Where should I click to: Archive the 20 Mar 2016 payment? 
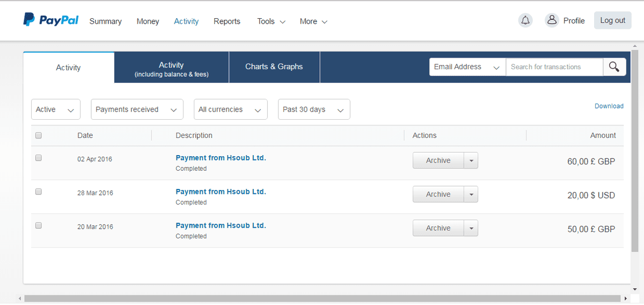point(438,228)
